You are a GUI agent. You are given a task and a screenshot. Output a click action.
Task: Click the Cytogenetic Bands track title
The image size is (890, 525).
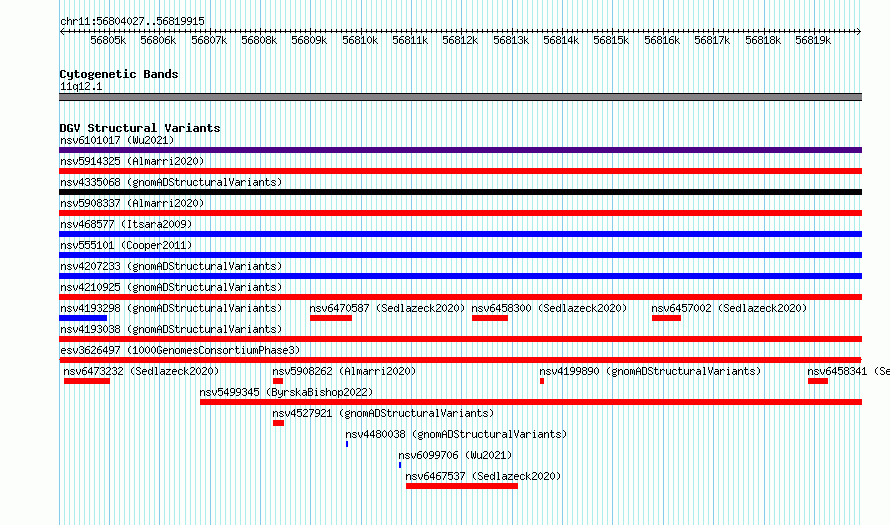coord(119,74)
